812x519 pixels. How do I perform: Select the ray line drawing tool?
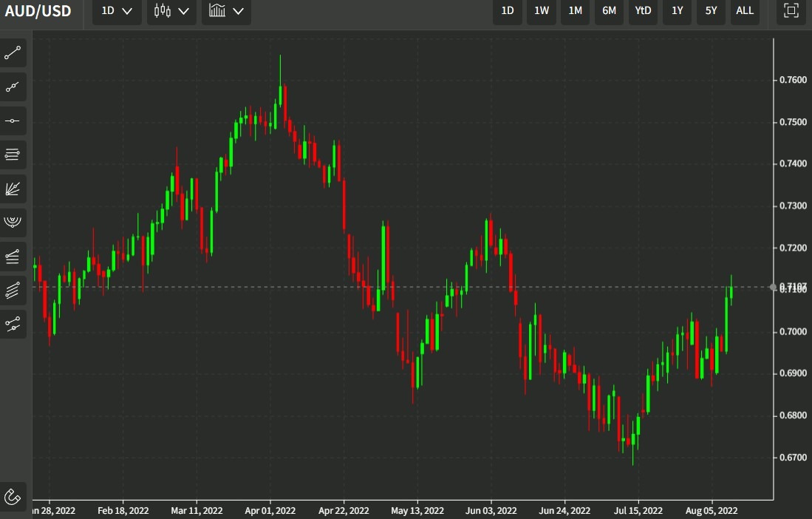pyautogui.click(x=13, y=86)
